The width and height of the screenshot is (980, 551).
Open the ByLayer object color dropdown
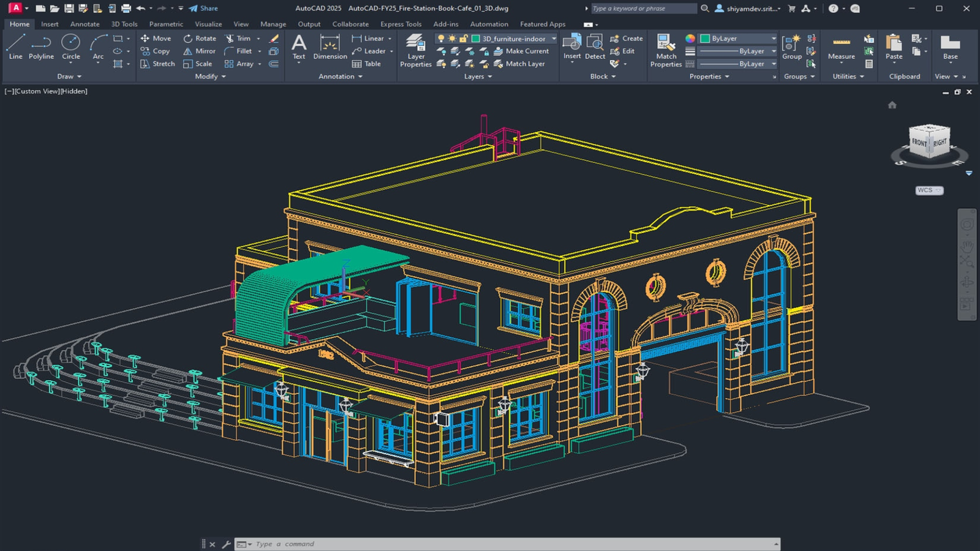(774, 39)
